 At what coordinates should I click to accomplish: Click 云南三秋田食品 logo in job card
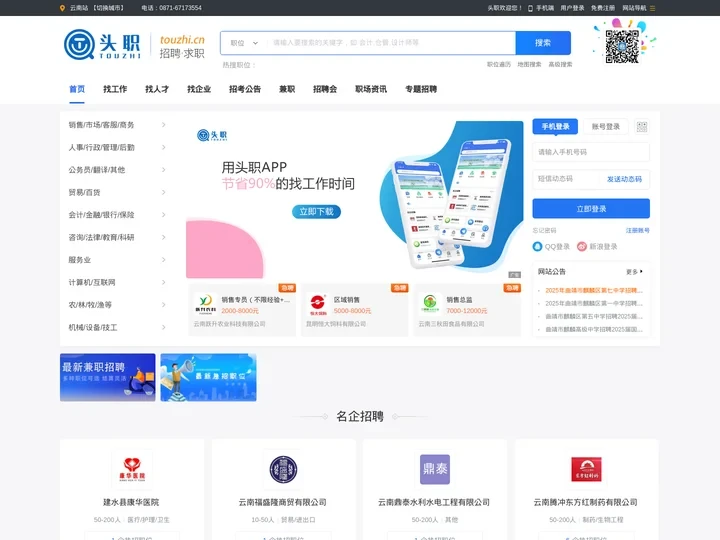tap(430, 304)
